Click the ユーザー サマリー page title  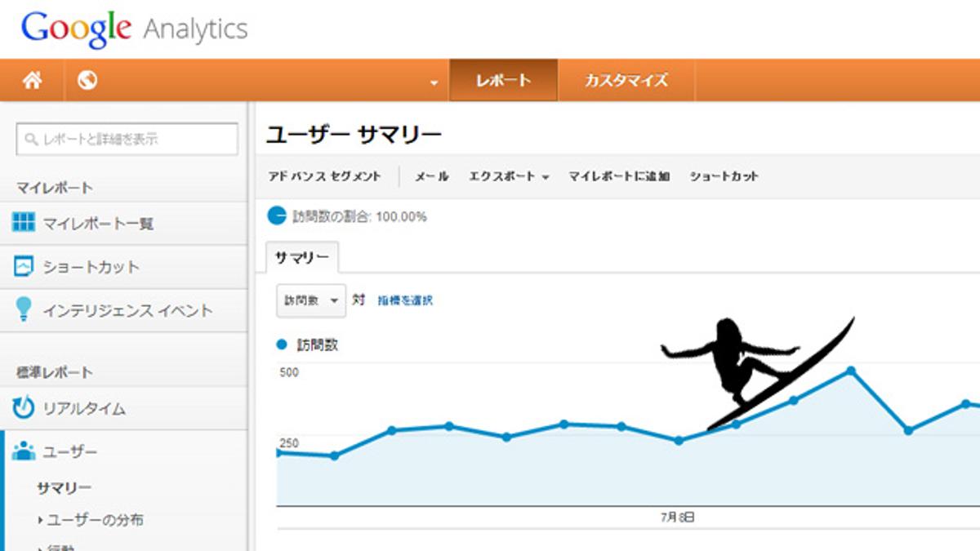pos(354,134)
